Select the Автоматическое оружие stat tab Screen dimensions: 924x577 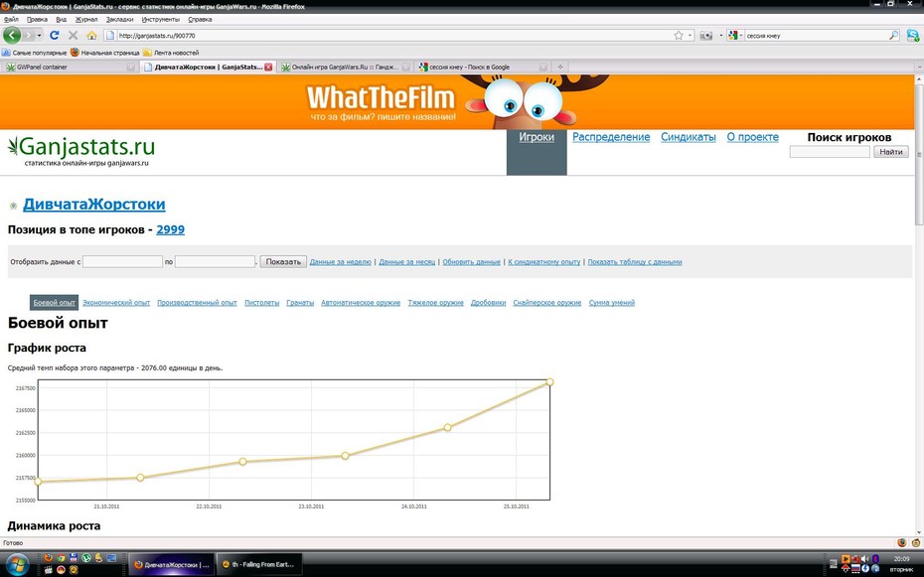tap(361, 303)
